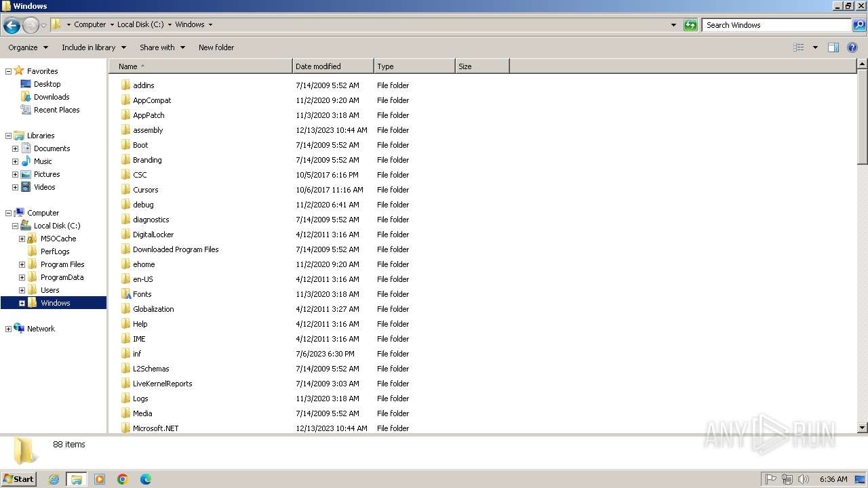The height and width of the screenshot is (488, 868).
Task: Open the Include in library menu
Action: 94,47
